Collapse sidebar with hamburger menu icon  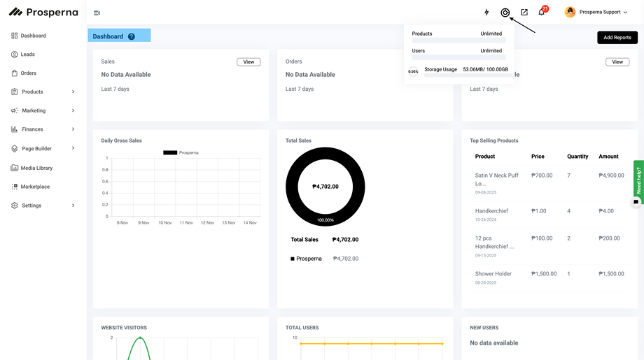[x=97, y=13]
